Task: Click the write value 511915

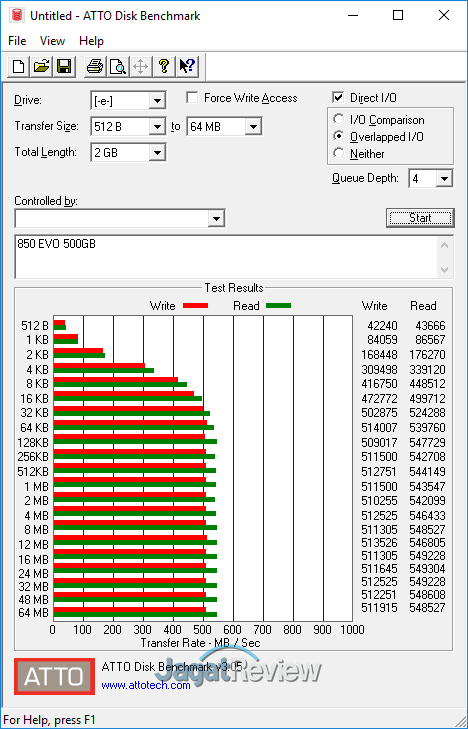Action: tap(380, 608)
